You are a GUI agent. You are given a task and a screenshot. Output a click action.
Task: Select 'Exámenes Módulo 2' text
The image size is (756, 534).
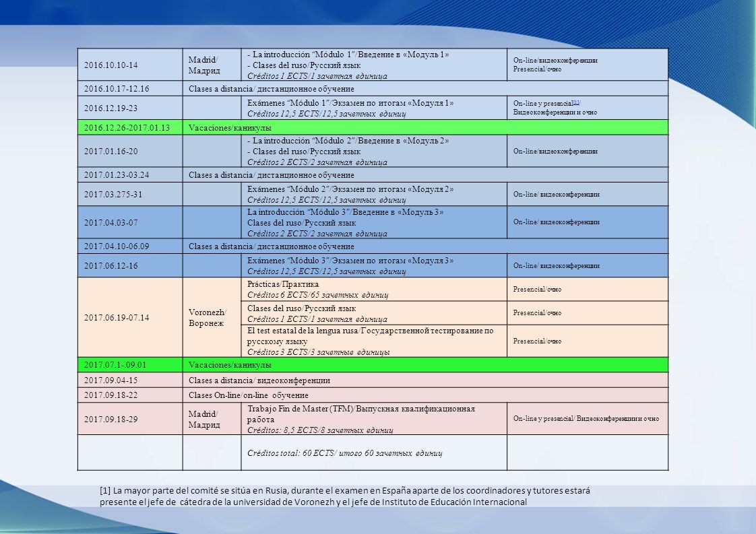pyautogui.click(x=350, y=189)
